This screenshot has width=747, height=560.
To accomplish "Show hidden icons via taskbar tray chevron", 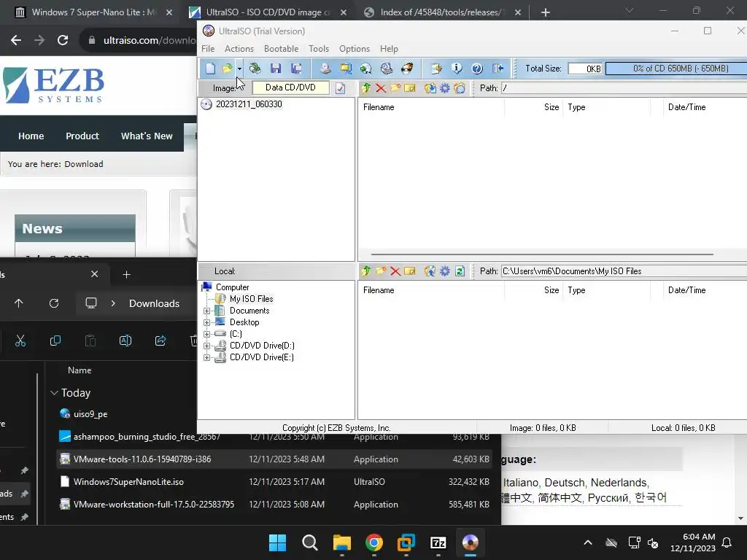I will pos(588,542).
